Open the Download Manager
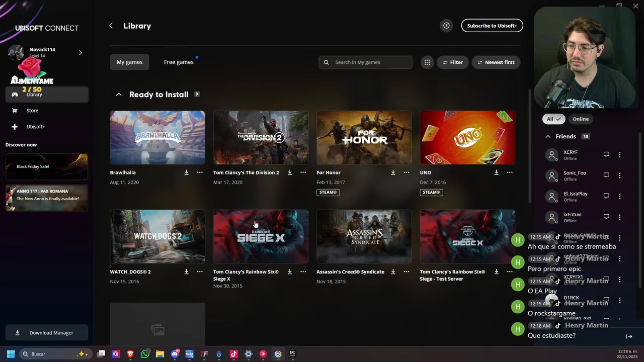644x362 pixels. (x=47, y=333)
